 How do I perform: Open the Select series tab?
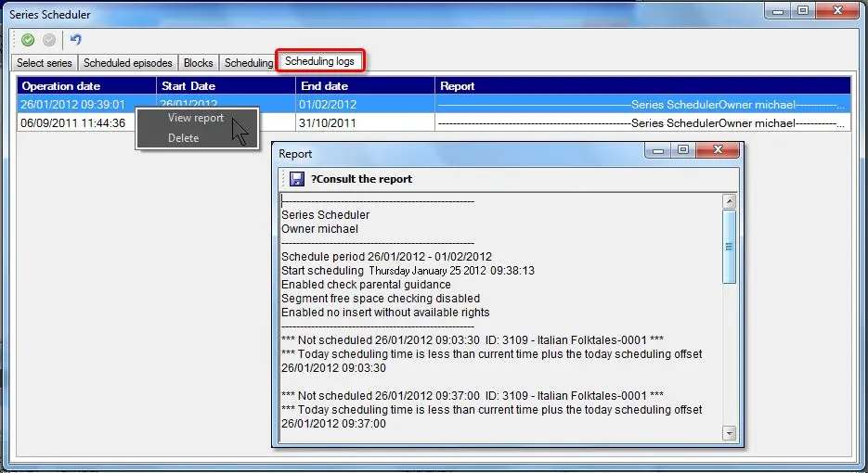[x=45, y=63]
